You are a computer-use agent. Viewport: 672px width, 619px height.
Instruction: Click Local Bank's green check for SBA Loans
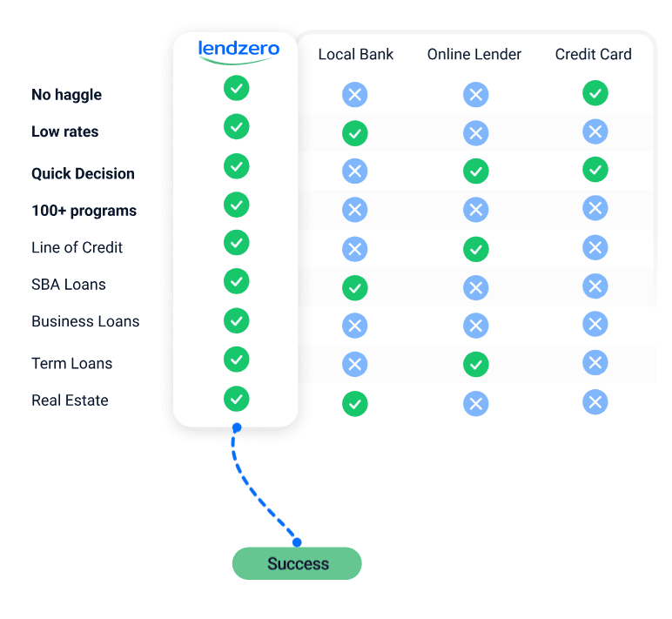coord(354,287)
